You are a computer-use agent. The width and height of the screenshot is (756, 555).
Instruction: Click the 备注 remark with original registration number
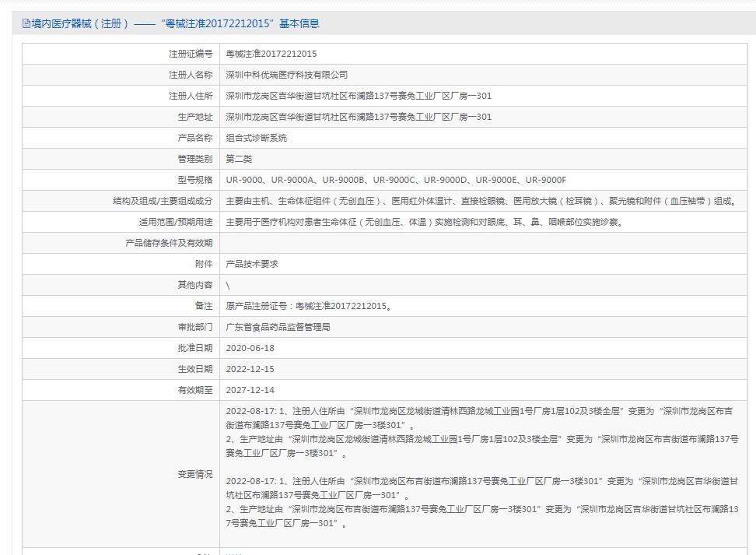[x=309, y=306]
